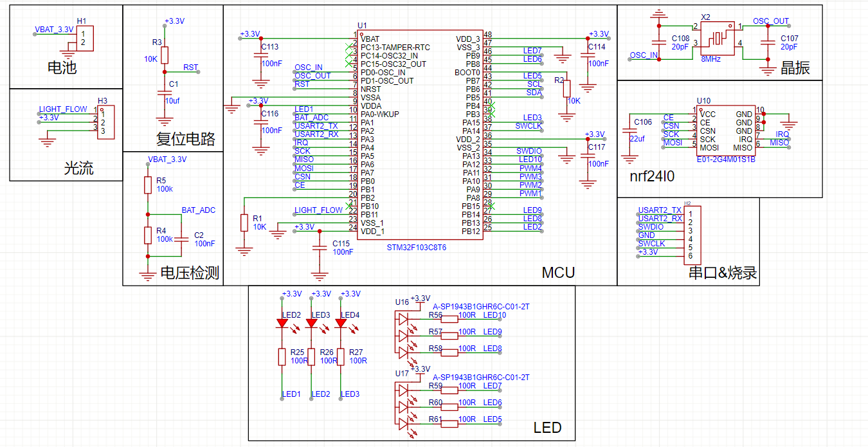
Task: Click the A-SP1943B1GHR6C-C01-2T label of U16
Action: pyautogui.click(x=482, y=307)
